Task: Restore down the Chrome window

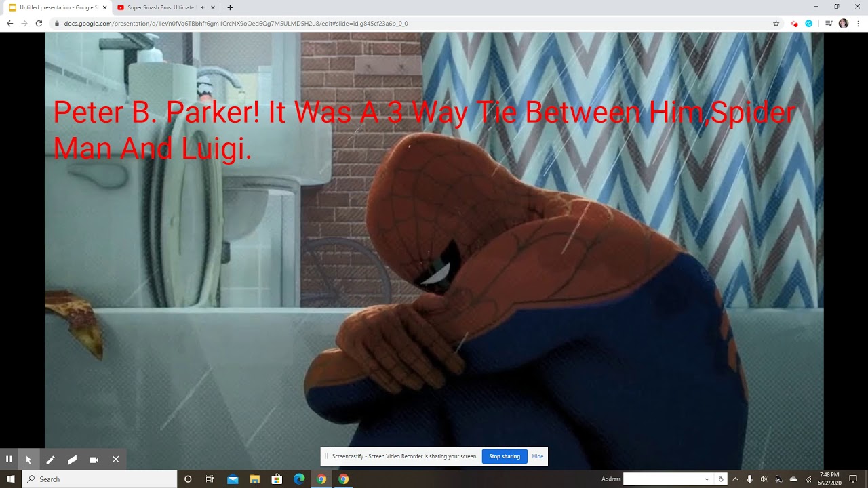Action: 837,7
